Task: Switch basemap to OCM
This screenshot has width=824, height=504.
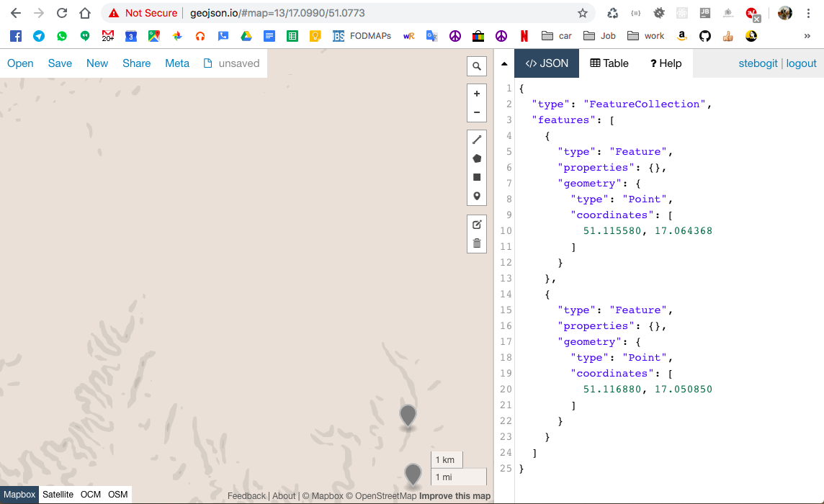Action: click(90, 495)
